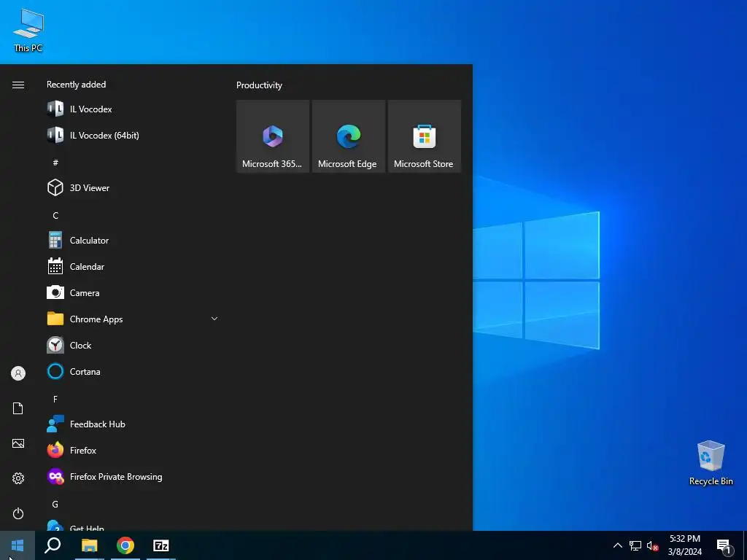Open Documents from Start sidebar

tap(18, 408)
